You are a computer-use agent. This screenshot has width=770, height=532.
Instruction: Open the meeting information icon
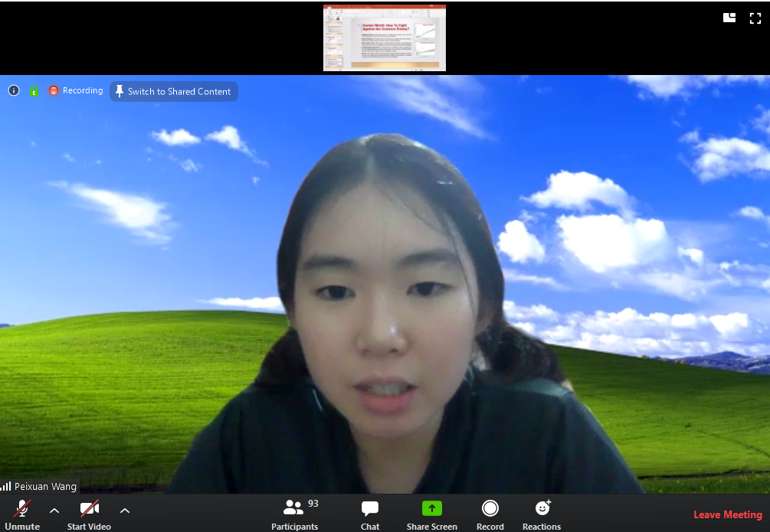pos(14,91)
